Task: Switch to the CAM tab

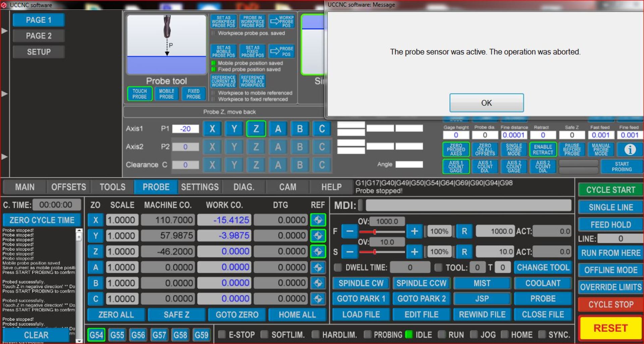Action: 288,187
